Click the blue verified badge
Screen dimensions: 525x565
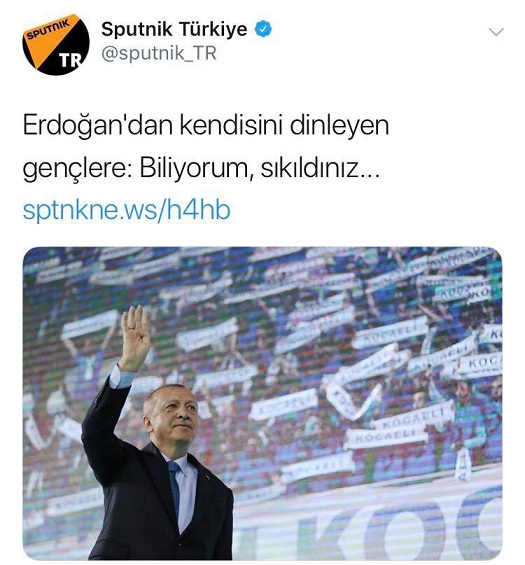coord(263,29)
